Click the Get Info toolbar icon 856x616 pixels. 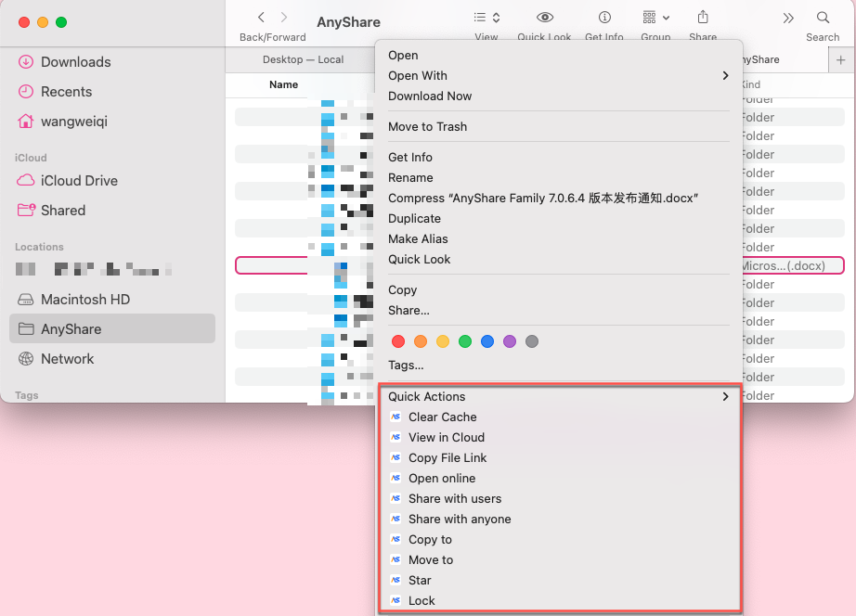tap(604, 18)
